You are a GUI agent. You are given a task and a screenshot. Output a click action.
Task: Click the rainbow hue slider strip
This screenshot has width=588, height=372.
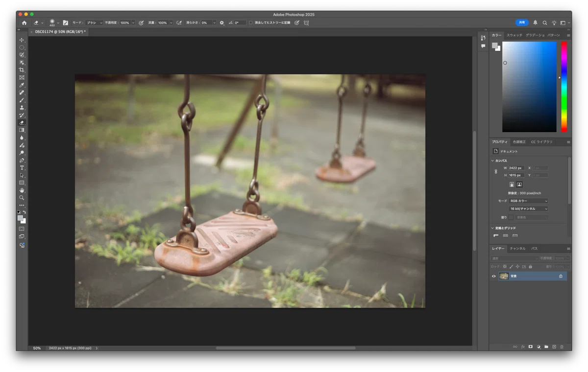(x=564, y=87)
